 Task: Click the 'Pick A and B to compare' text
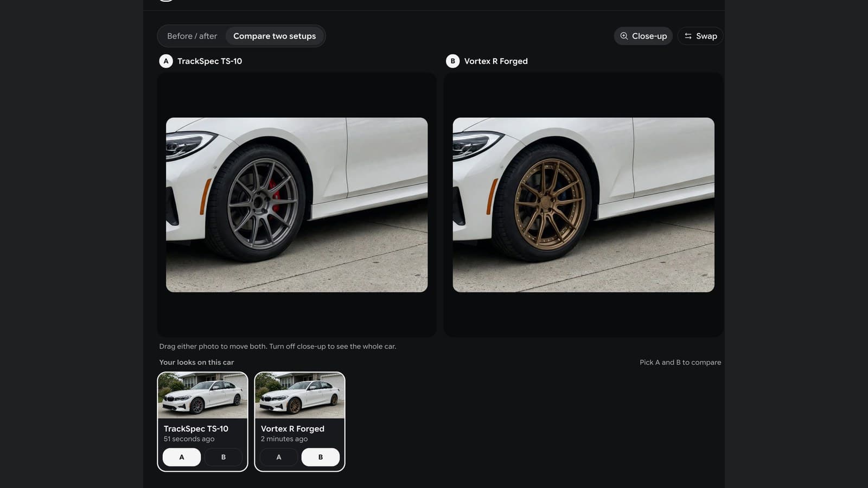point(680,362)
